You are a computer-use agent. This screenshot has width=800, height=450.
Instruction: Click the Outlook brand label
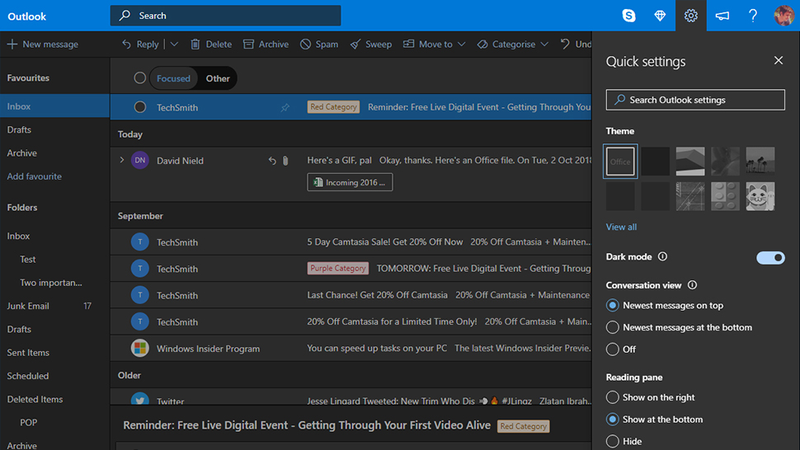point(27,16)
